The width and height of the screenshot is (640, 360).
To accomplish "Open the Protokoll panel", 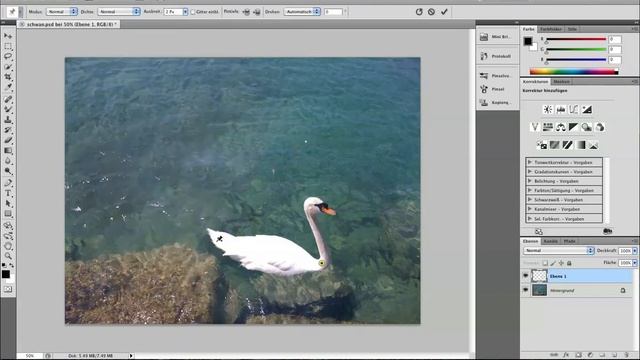I will (x=498, y=56).
